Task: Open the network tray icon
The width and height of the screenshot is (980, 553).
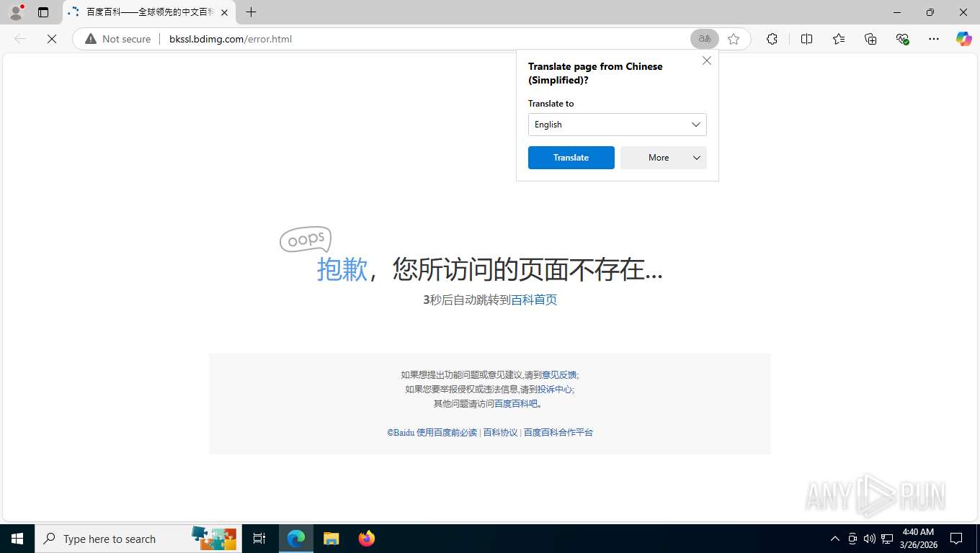Action: point(887,539)
